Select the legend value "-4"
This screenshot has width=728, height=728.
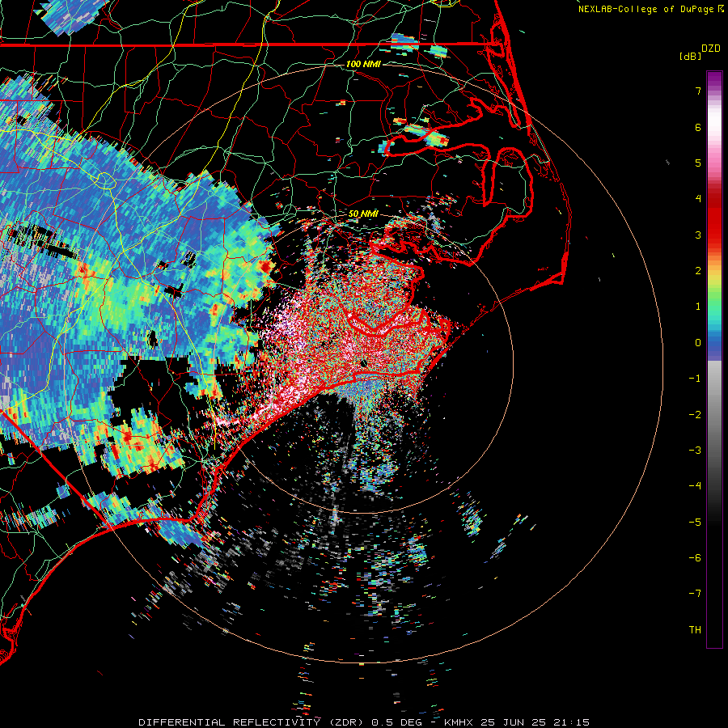coord(695,486)
